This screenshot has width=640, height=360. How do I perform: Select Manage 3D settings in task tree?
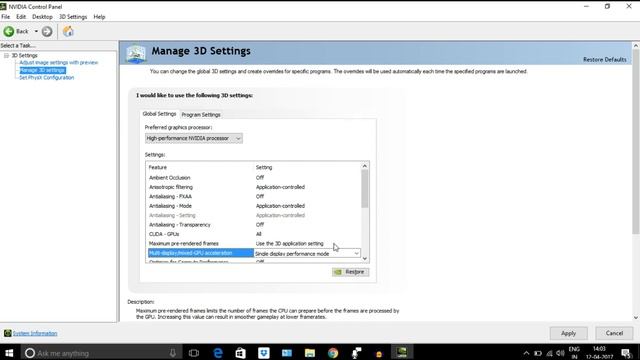point(42,70)
